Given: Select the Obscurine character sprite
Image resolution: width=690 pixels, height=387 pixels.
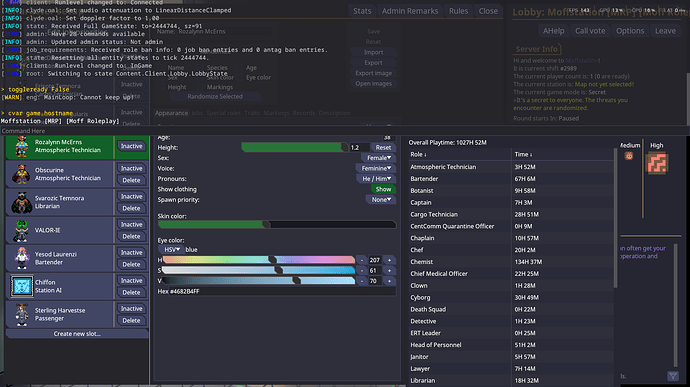Looking at the screenshot, I should click(21, 174).
